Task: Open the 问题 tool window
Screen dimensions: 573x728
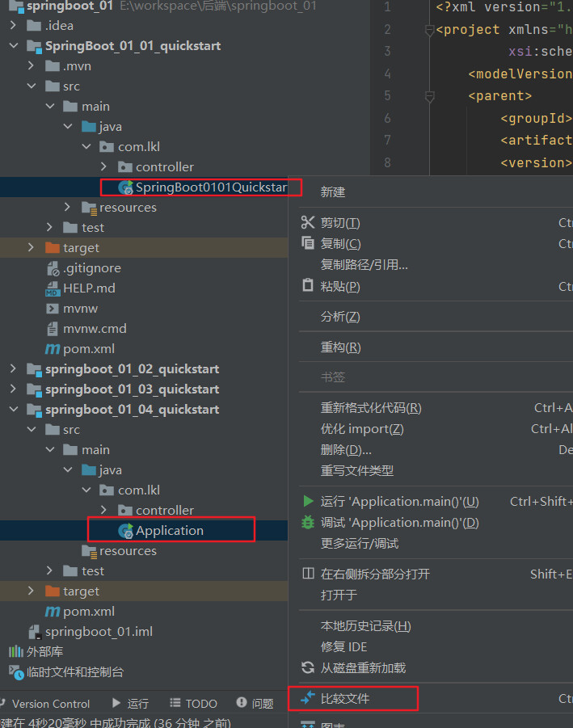Action: click(x=255, y=704)
